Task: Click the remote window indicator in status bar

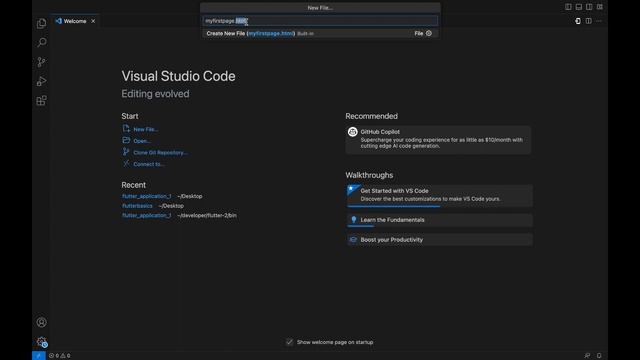Action: pyautogui.click(x=39, y=356)
